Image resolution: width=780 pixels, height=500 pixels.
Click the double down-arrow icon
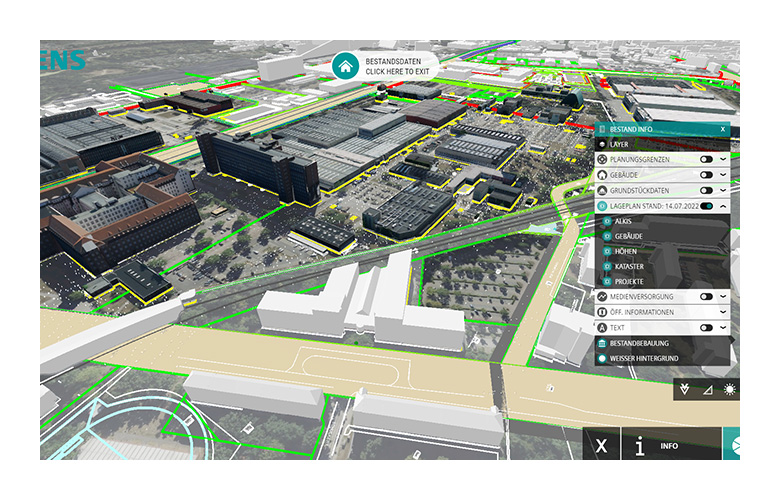(x=685, y=389)
